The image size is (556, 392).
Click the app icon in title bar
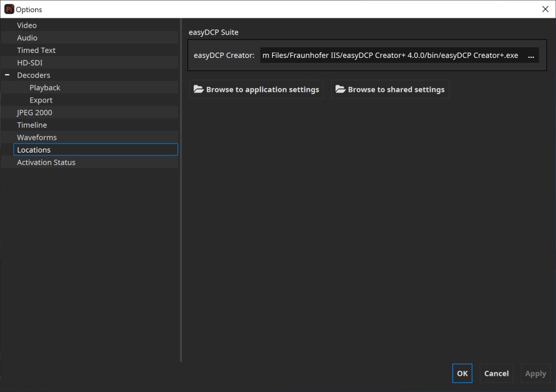click(9, 9)
